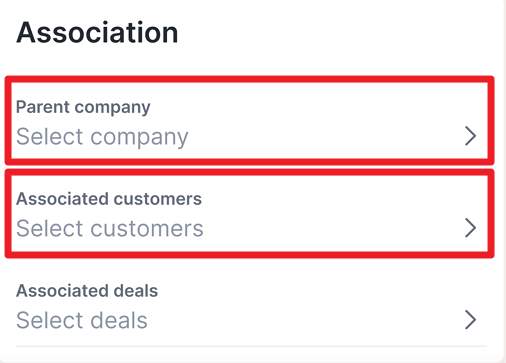Open the Parent company selector row
The height and width of the screenshot is (363, 506).
pos(249,120)
